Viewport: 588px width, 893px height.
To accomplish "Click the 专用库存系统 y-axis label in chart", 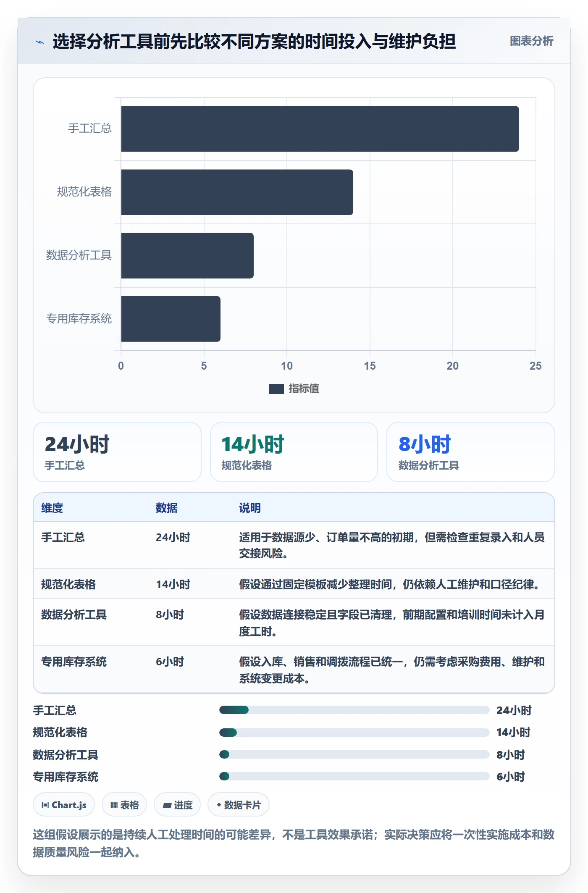I will click(79, 319).
